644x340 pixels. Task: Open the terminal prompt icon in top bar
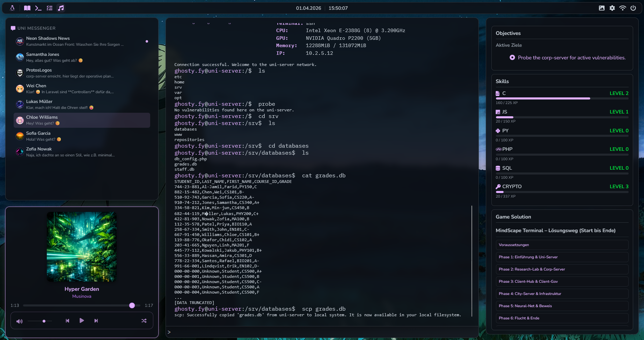pos(38,8)
